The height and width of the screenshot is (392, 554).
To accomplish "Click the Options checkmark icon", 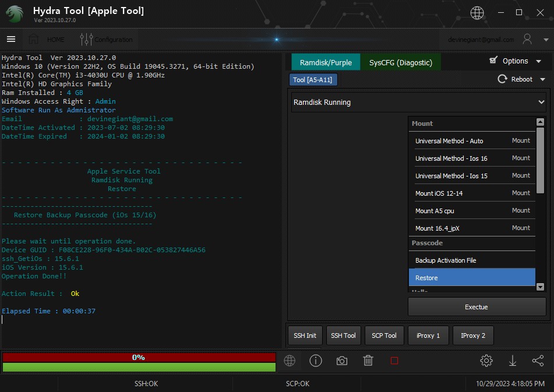I will click(493, 61).
